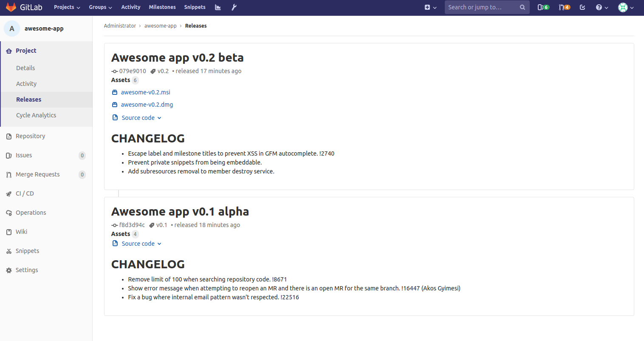Select Repository in the project sidebar
The width and height of the screenshot is (644, 341).
click(31, 136)
